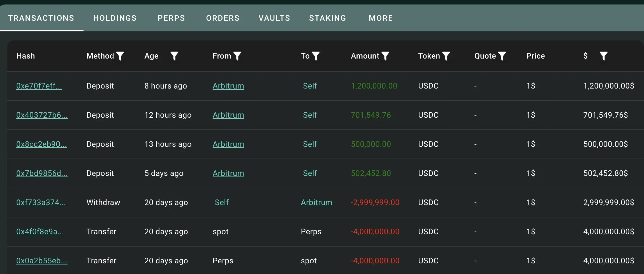Viewport: 644px width, 274px height.
Task: Click the Arbitrum destination of the Withdraw row
Action: pos(316,203)
